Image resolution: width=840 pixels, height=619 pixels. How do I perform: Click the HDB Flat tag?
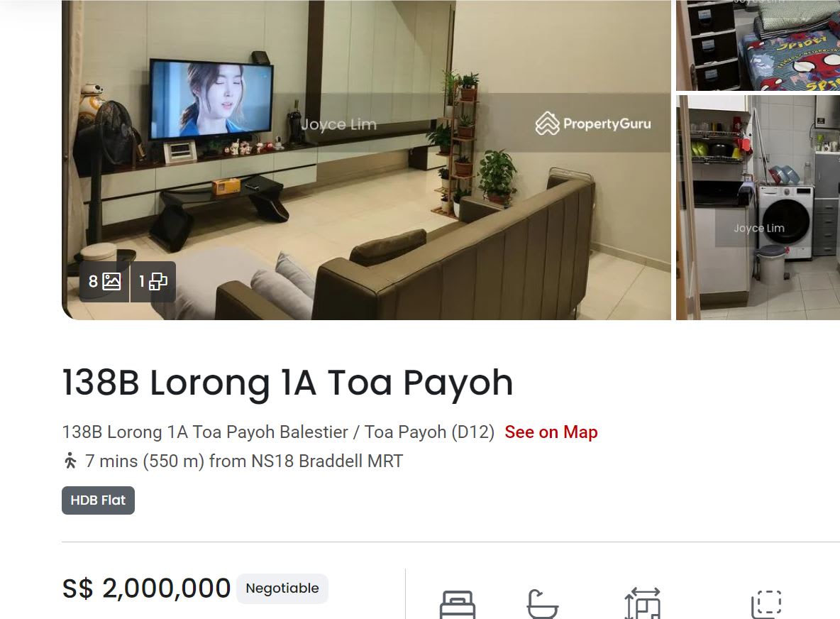coord(98,500)
